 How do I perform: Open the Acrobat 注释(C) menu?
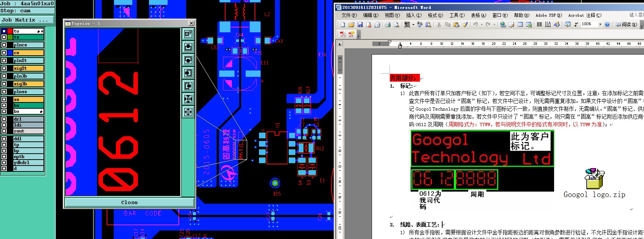click(585, 15)
